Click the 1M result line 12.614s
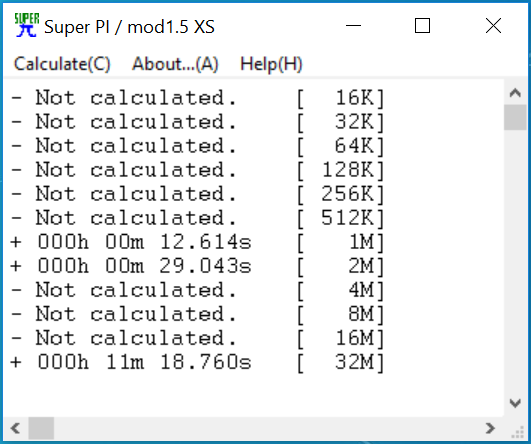 pos(197,242)
